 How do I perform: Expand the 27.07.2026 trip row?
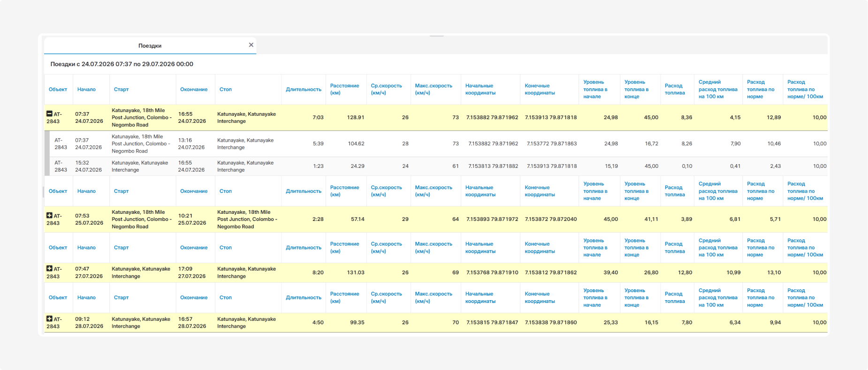(49, 269)
